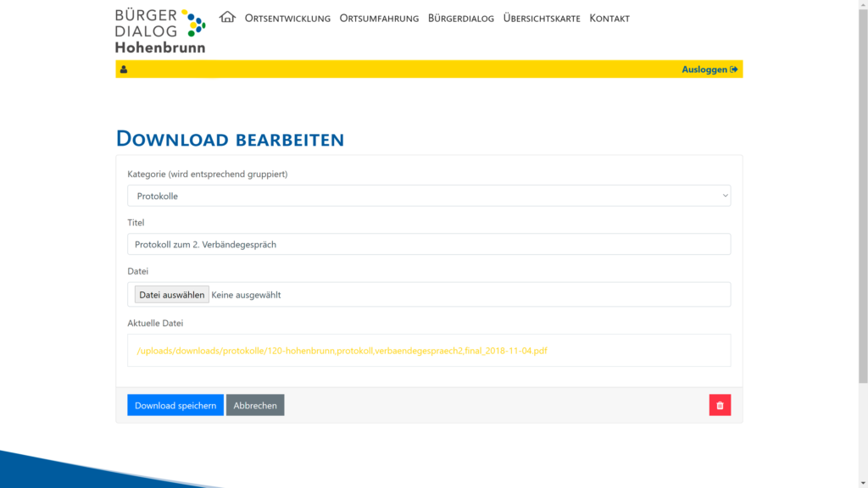This screenshot has height=488, width=868.
Task: Click the red trash delete button
Action: [720, 405]
